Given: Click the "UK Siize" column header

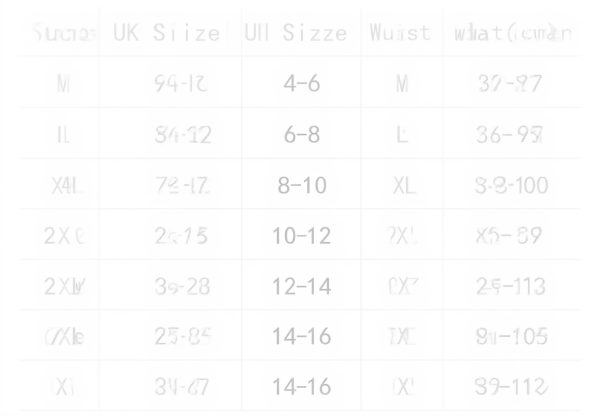Looking at the screenshot, I should 166,33.
